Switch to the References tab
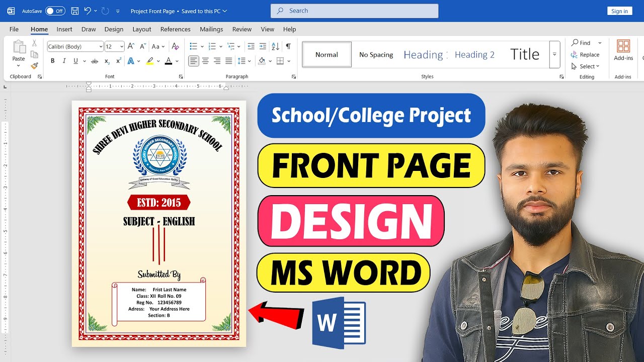This screenshot has height=362, width=644. point(176,29)
